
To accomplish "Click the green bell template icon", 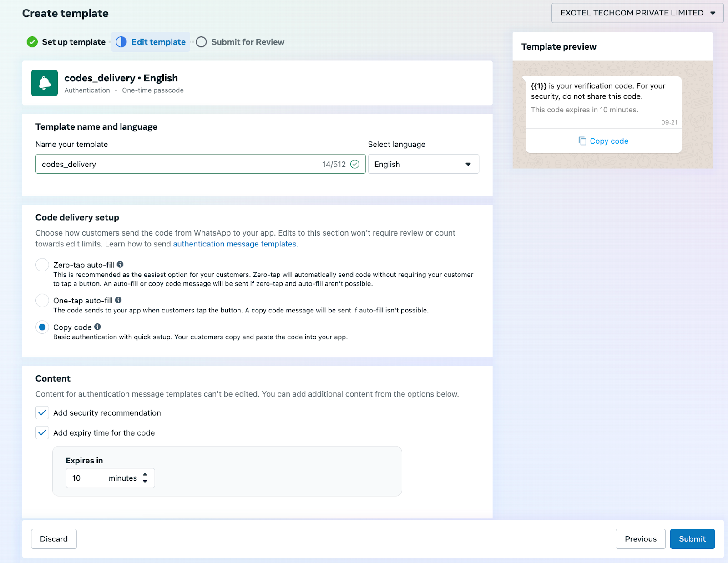I will coord(44,83).
